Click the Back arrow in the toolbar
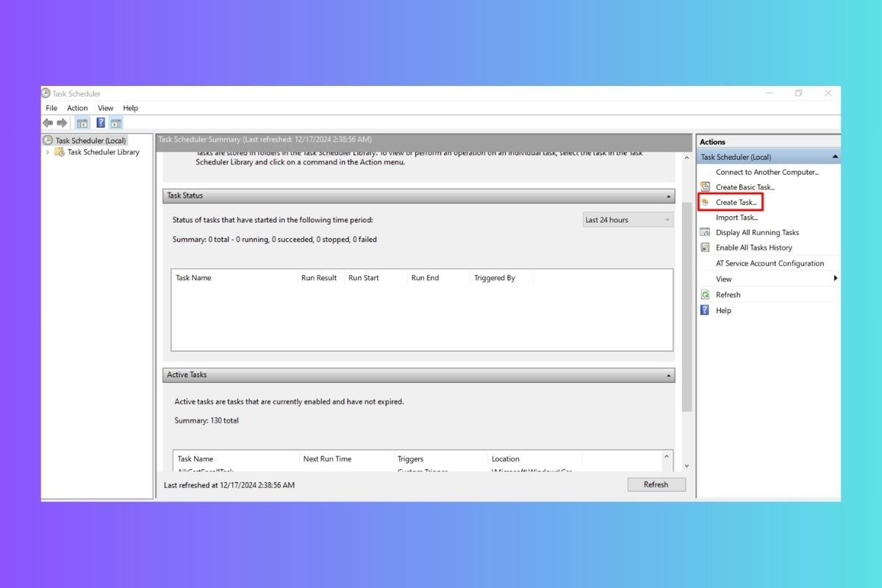 click(48, 123)
